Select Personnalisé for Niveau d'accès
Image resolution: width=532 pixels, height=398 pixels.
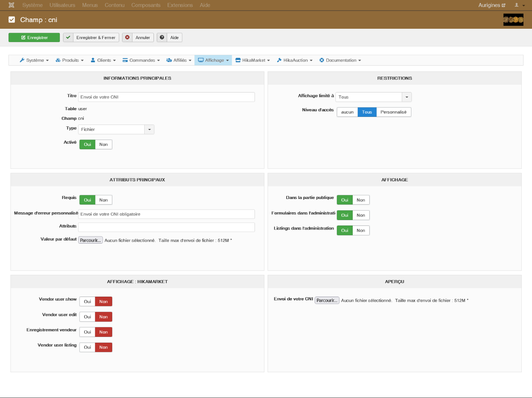(394, 112)
